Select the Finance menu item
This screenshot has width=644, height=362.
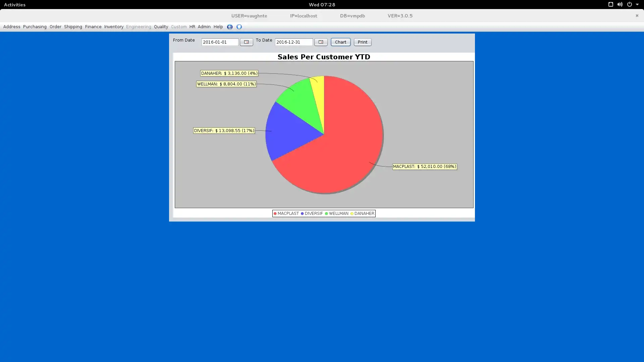tap(93, 26)
